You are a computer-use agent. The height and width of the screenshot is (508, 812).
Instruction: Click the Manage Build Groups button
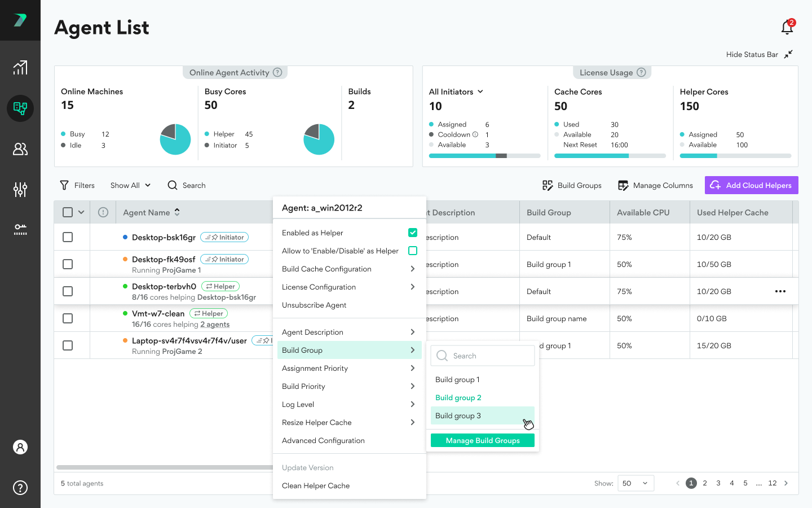483,440
